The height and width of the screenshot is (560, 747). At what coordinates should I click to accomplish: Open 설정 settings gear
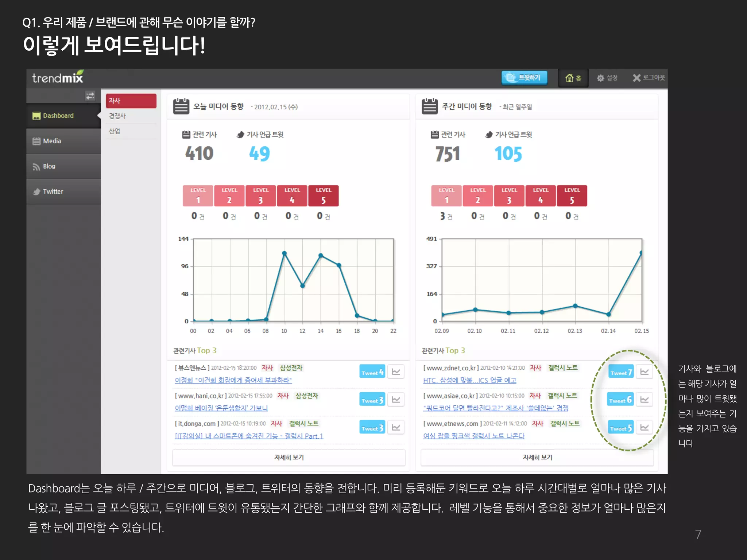[x=607, y=78]
